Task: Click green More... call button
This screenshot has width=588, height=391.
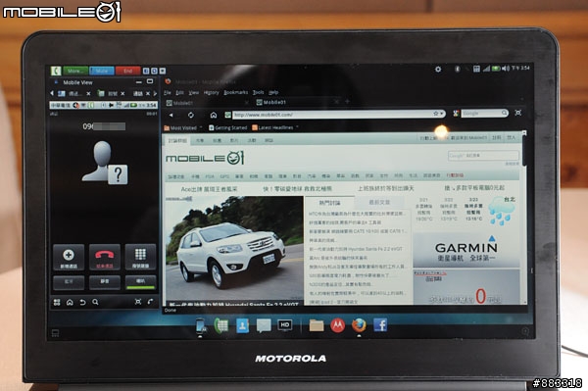Action: coord(75,71)
